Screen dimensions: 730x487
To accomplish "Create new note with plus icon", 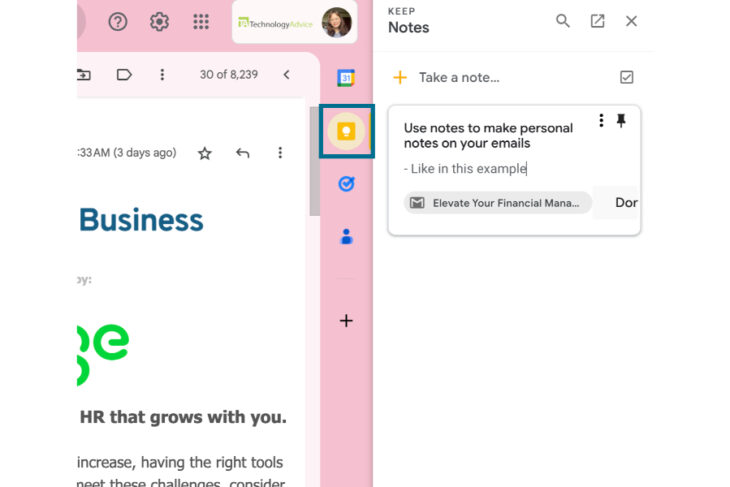I will tap(400, 77).
